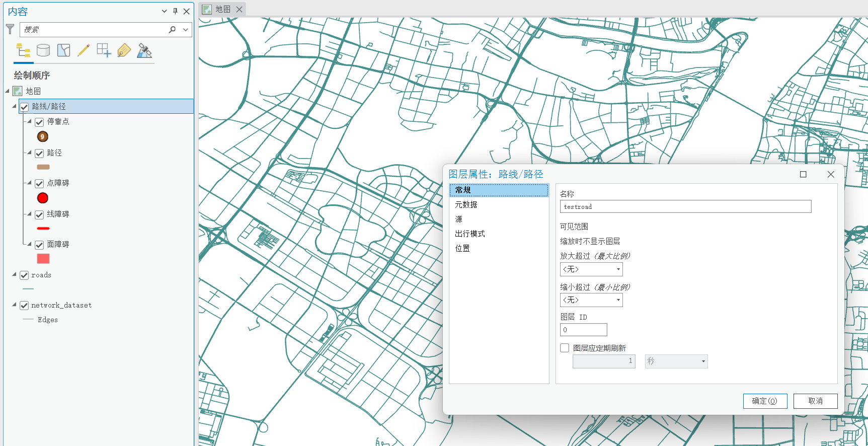This screenshot has height=446, width=868.
Task: Collapse the 地图 tree node
Action: tap(8, 91)
